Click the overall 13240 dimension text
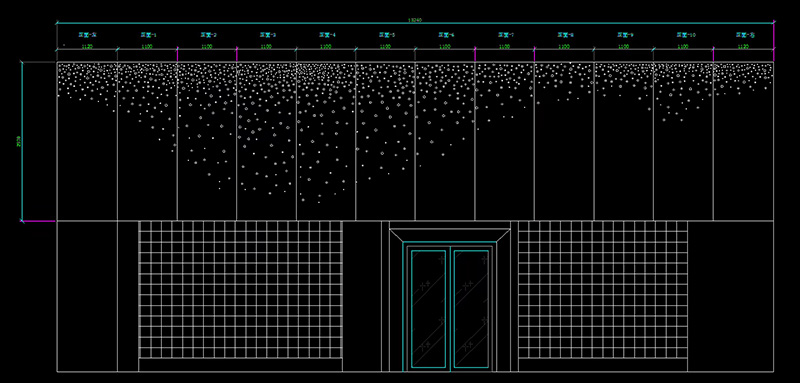This screenshot has height=383, width=800. [x=415, y=20]
